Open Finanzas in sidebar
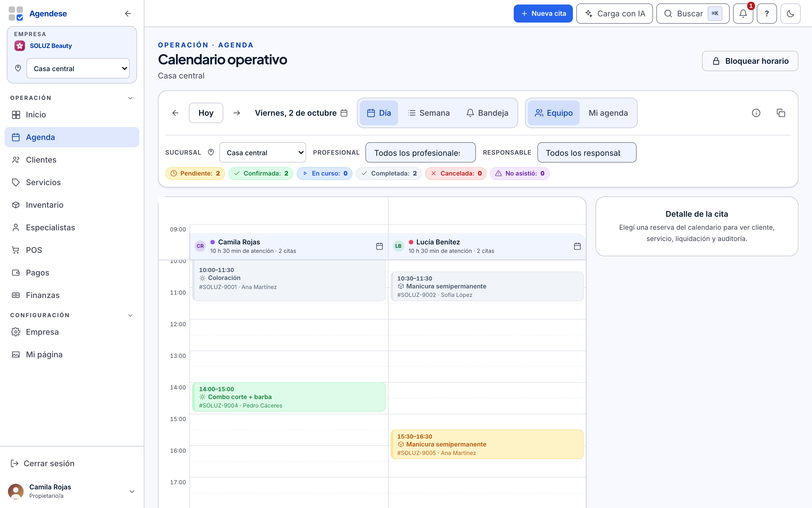Image resolution: width=812 pixels, height=508 pixels. pos(72,295)
